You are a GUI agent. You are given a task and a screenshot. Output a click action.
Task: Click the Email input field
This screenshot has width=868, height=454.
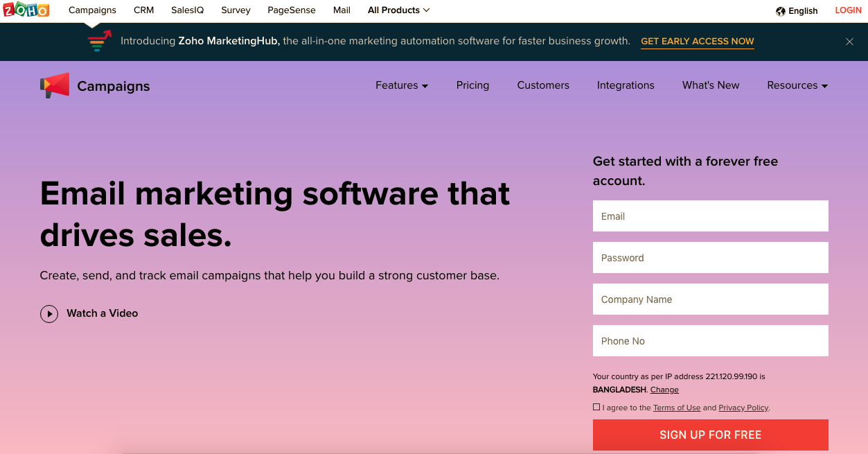click(710, 216)
